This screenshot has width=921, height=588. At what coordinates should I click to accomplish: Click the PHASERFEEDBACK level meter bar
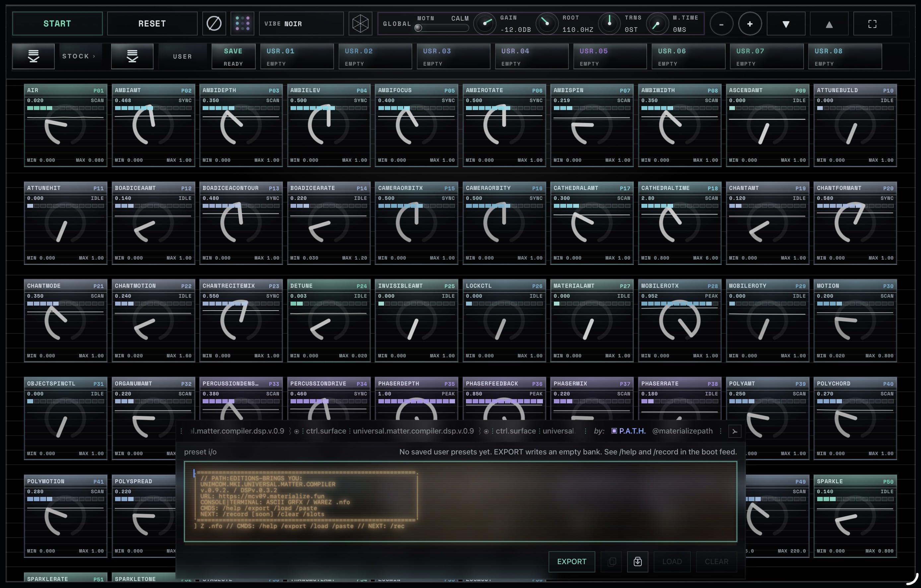(x=504, y=401)
